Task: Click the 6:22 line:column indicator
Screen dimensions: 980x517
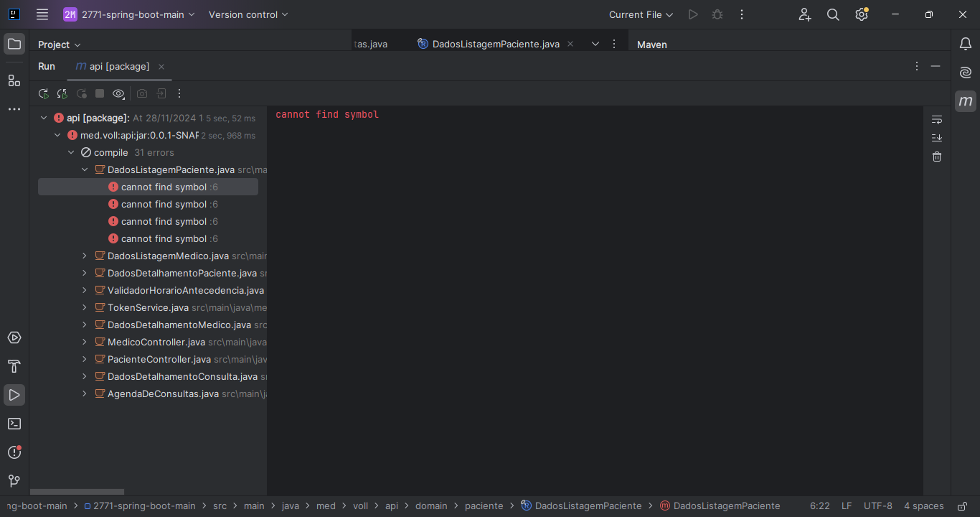Action: tap(820, 506)
